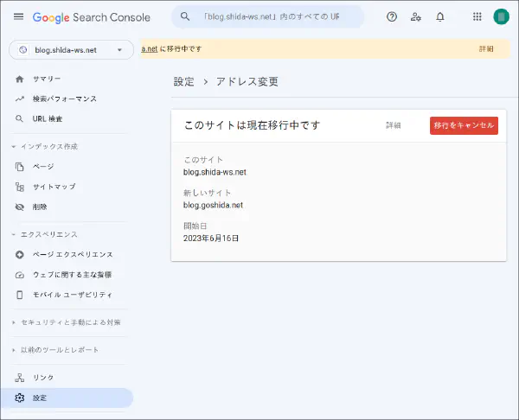Open the Google apps grid
Screen dimensions: 519x420
pyautogui.click(x=477, y=16)
